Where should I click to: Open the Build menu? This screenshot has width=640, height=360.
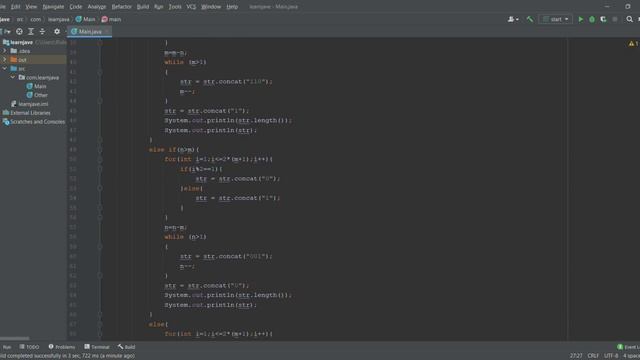pyautogui.click(x=143, y=7)
